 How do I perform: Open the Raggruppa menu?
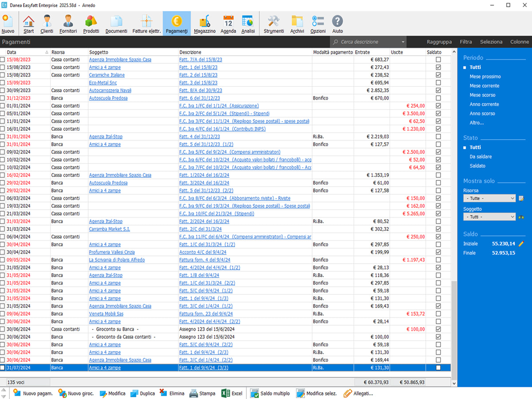click(x=439, y=42)
